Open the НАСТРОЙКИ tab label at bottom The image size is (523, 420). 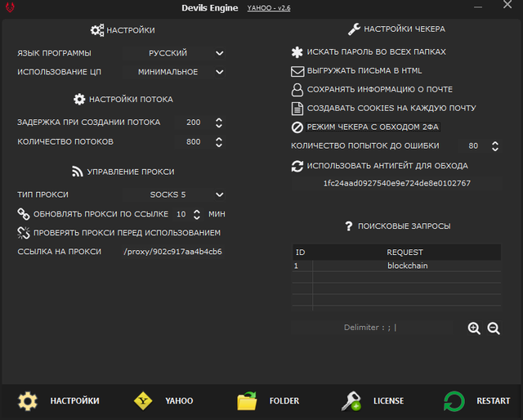point(74,400)
